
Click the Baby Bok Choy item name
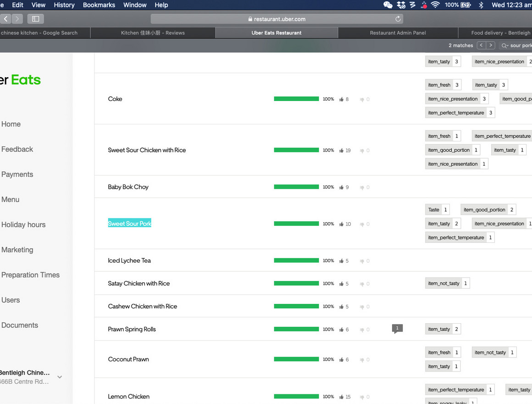(x=128, y=187)
